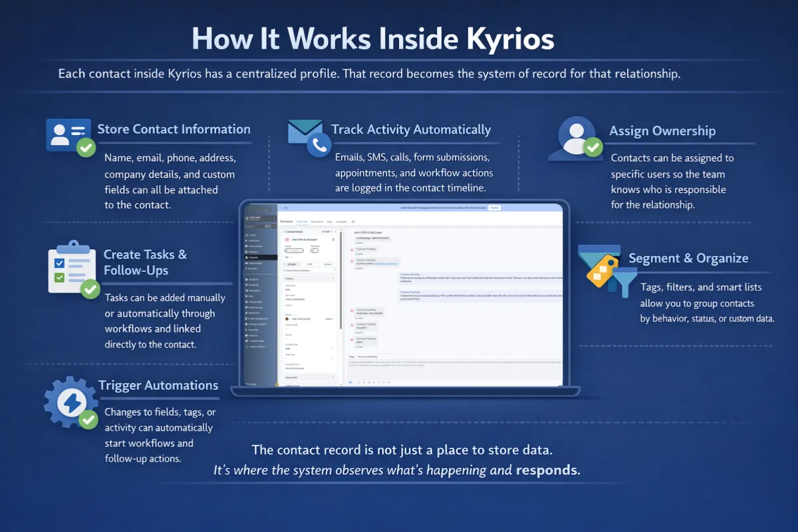Click the contact details panel scrollbar

340,279
